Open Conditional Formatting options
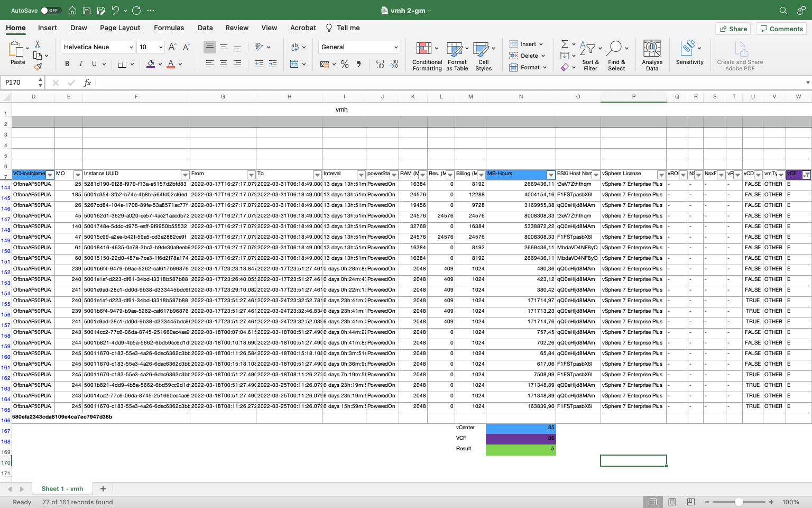 427,56
